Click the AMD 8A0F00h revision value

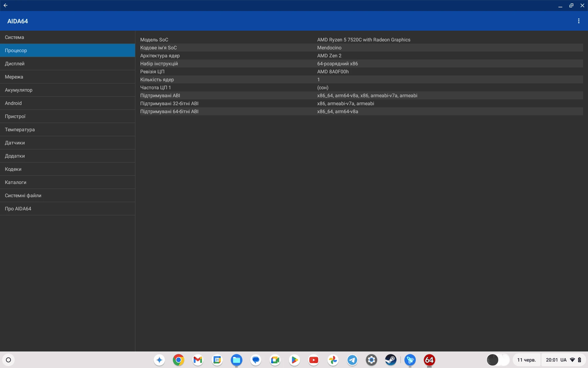pyautogui.click(x=333, y=71)
